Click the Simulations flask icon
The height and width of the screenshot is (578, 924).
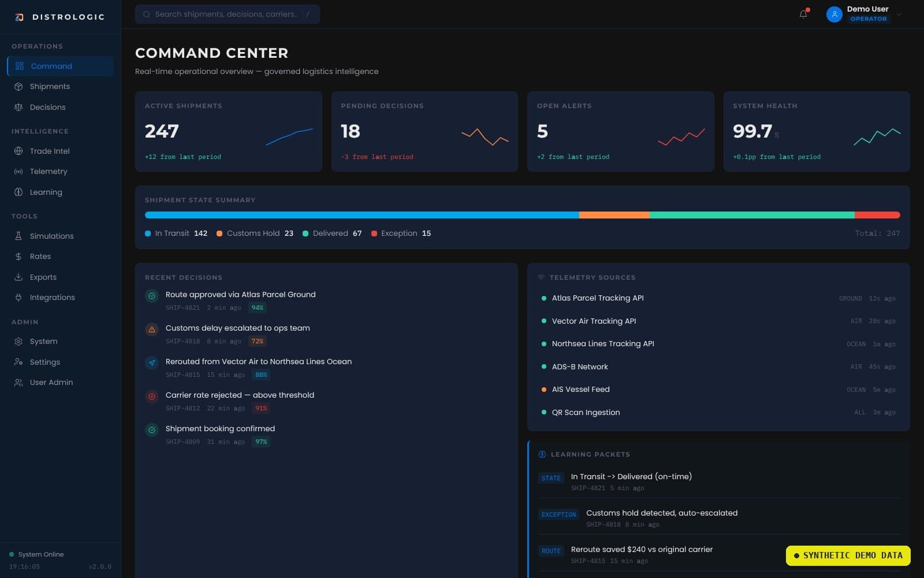coord(18,236)
